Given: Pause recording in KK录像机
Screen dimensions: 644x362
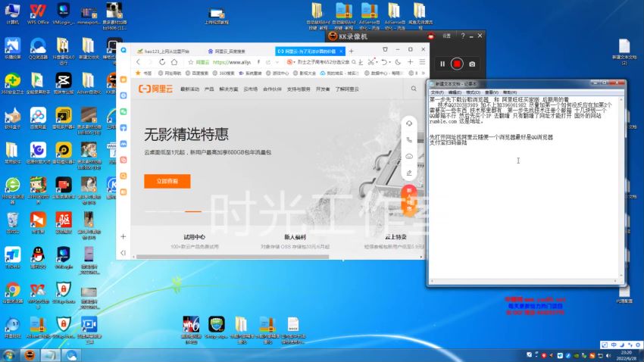Looking at the screenshot, I should (x=442, y=64).
